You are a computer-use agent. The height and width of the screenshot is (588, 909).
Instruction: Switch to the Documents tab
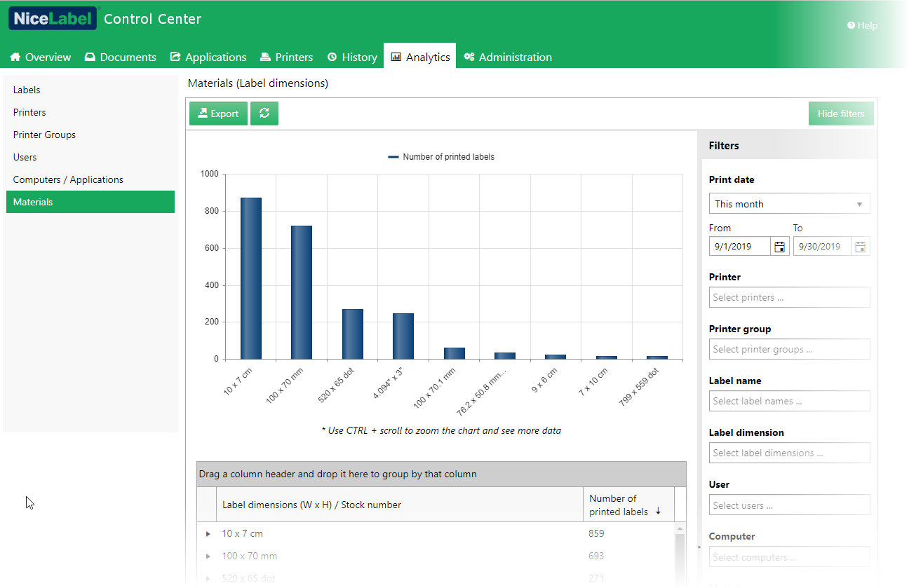(x=120, y=57)
